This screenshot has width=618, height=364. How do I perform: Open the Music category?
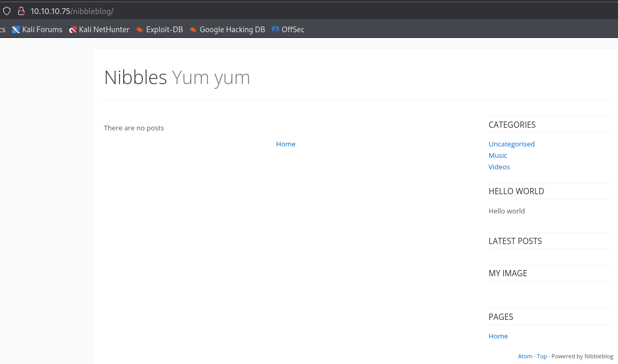(497, 155)
